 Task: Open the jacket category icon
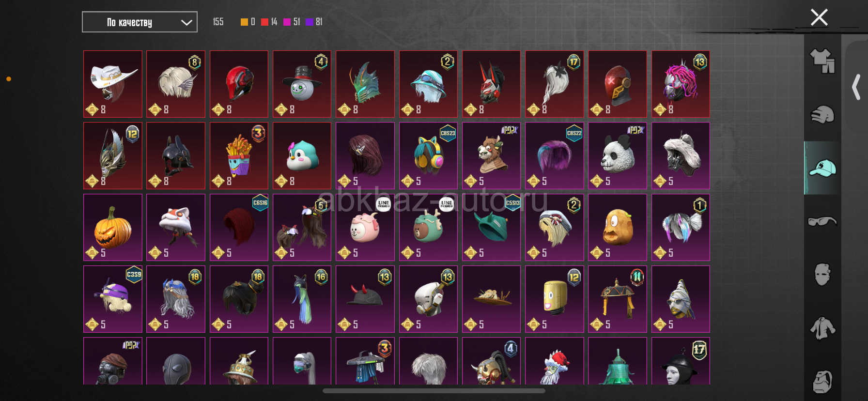click(822, 328)
